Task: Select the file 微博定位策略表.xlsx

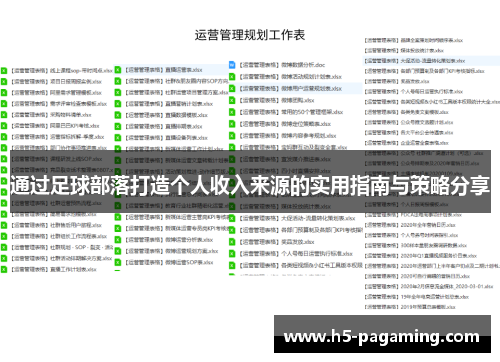Action: (x=285, y=124)
